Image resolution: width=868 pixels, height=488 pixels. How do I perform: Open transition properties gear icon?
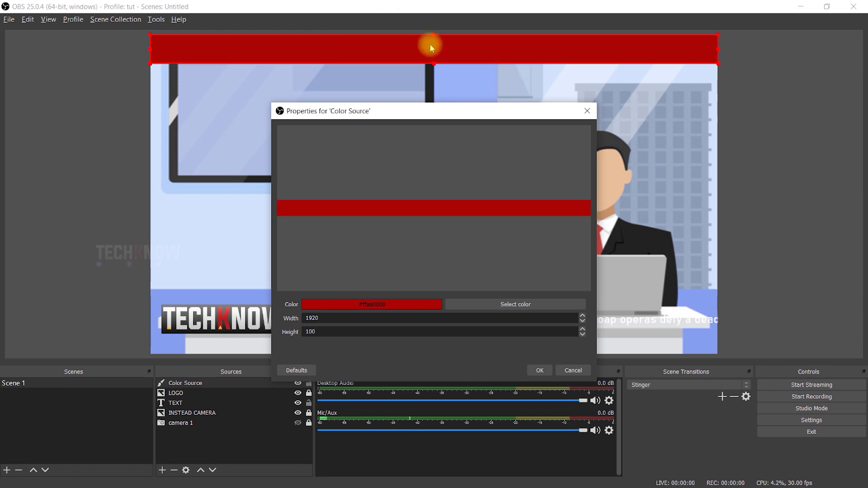(x=746, y=396)
